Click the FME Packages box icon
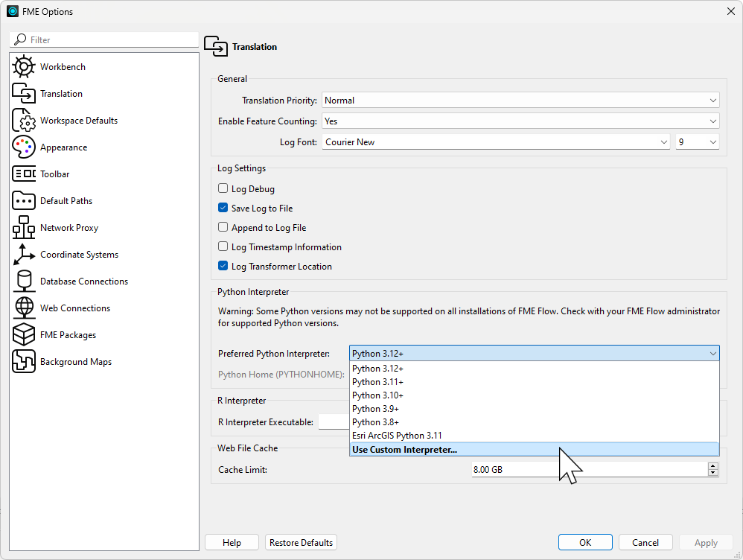 [x=24, y=335]
